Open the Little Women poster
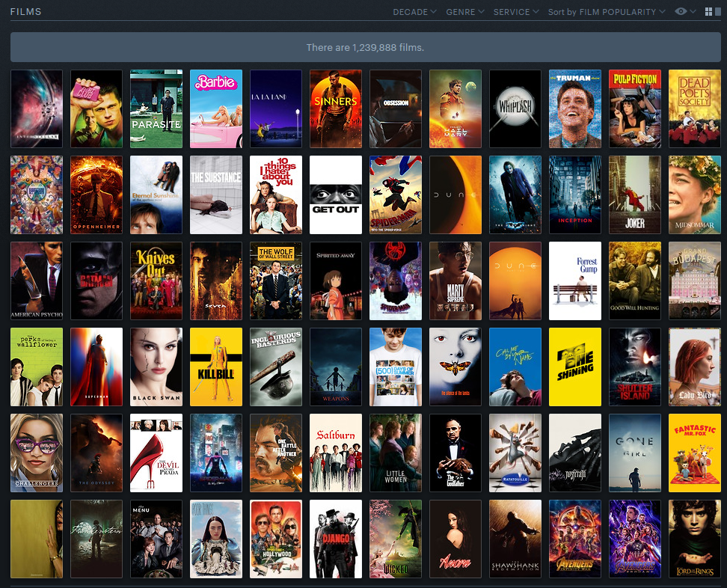 point(396,453)
